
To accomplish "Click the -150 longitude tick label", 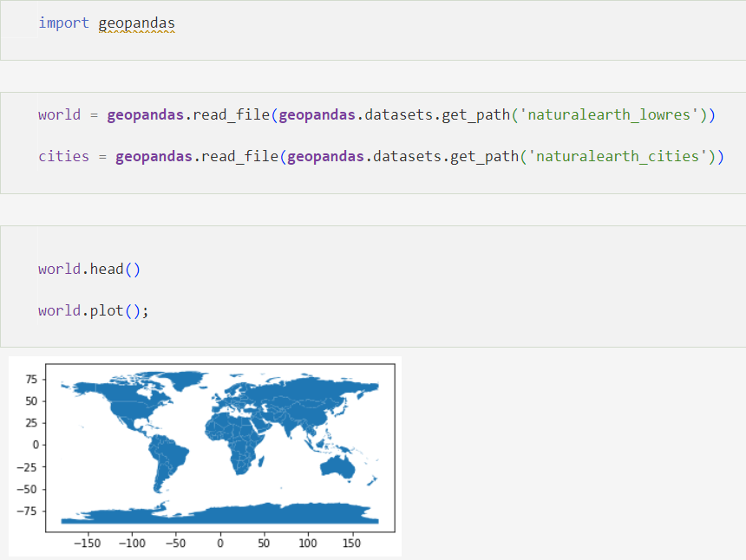I will [x=88, y=543].
